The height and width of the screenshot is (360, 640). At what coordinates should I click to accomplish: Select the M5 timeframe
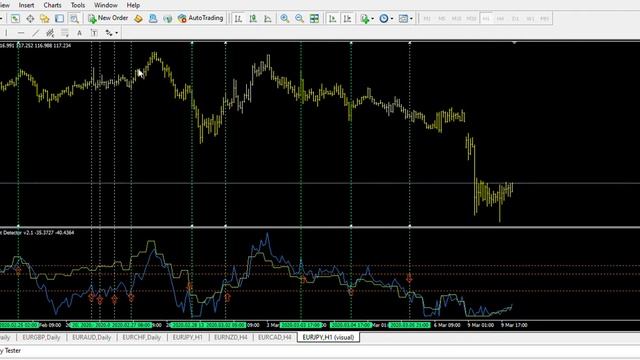pyautogui.click(x=442, y=19)
